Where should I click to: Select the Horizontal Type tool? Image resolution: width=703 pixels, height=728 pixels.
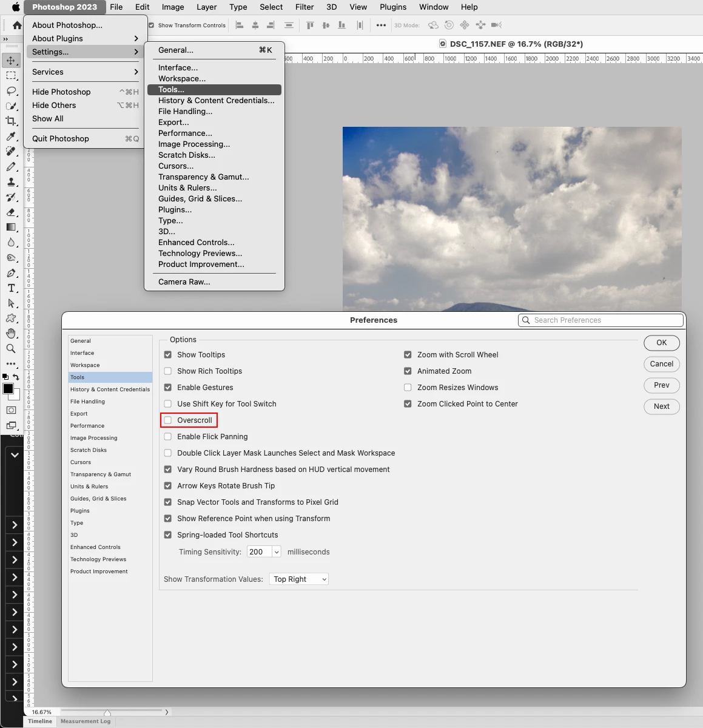click(x=11, y=288)
